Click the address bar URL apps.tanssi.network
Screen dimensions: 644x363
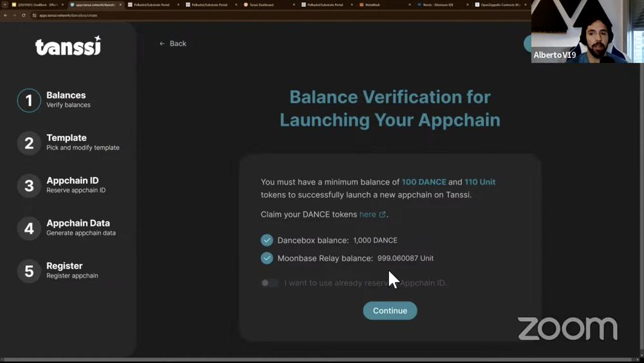point(68,15)
